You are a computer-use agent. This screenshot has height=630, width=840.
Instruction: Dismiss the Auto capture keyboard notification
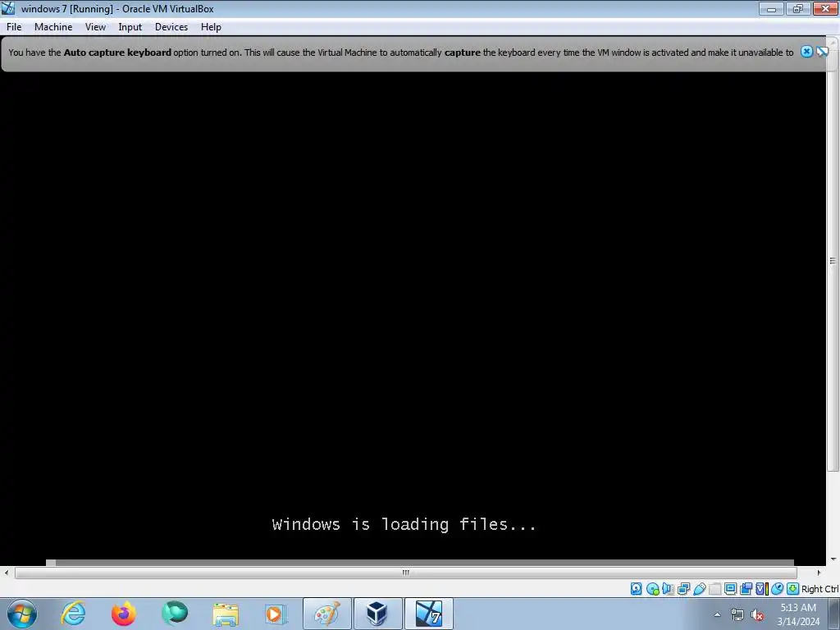tap(806, 52)
